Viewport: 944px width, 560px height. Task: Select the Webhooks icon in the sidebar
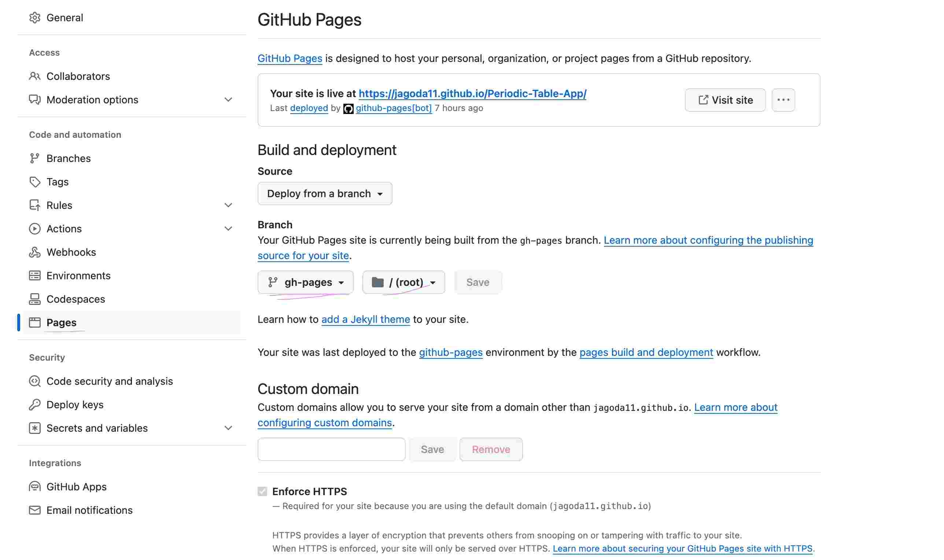(35, 252)
